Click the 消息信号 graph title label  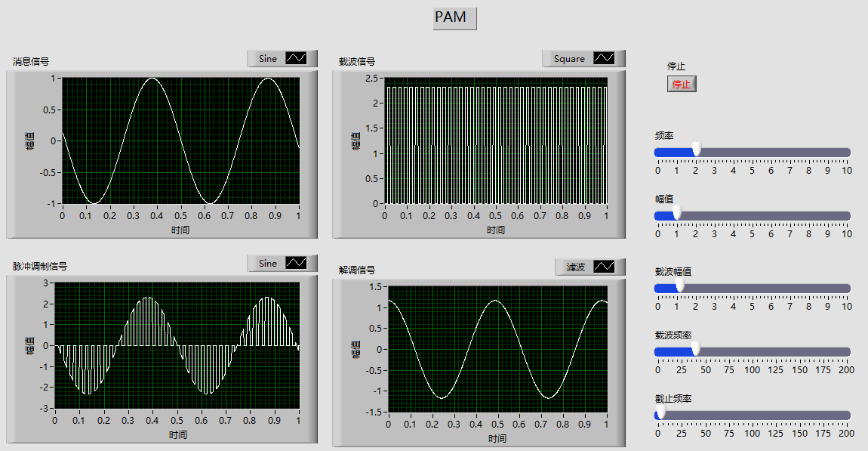(x=31, y=61)
